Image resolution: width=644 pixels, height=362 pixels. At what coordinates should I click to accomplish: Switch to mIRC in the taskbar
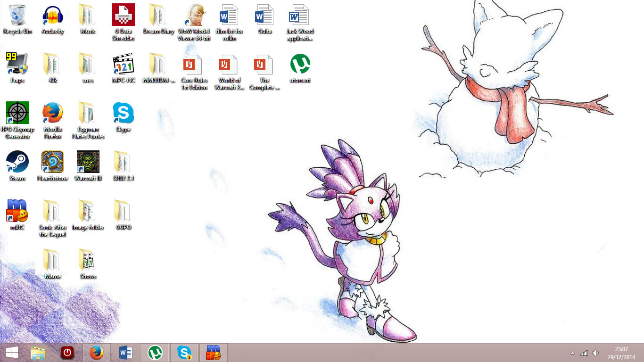214,353
